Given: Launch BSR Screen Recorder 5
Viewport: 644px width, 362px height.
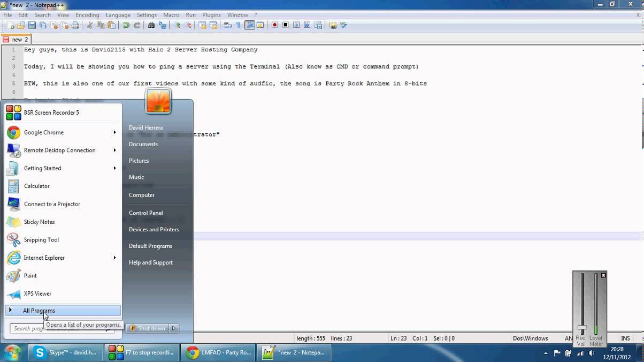Looking at the screenshot, I should (63, 112).
